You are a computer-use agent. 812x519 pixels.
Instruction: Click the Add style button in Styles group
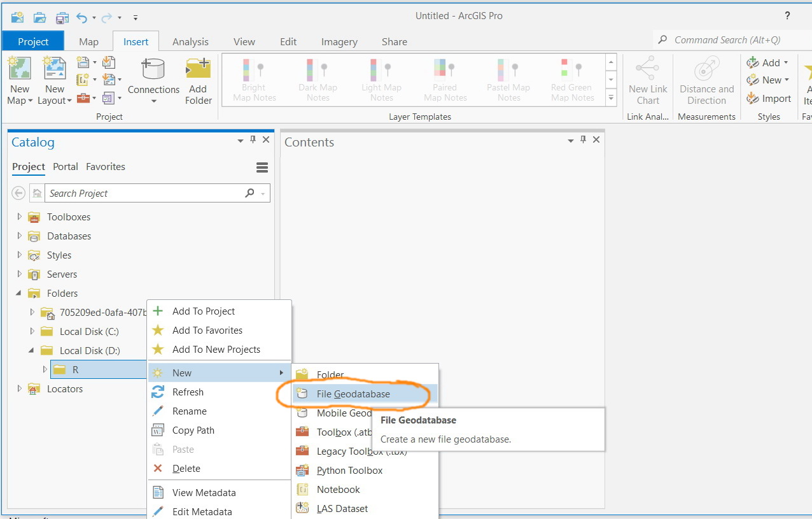click(767, 62)
